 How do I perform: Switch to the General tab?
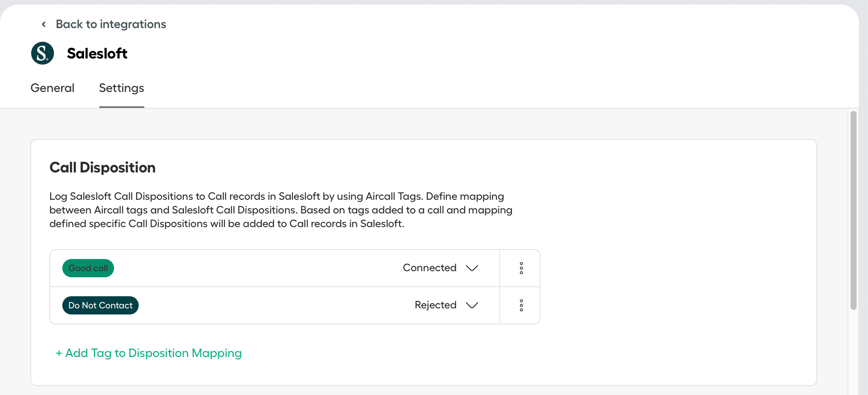[x=52, y=88]
